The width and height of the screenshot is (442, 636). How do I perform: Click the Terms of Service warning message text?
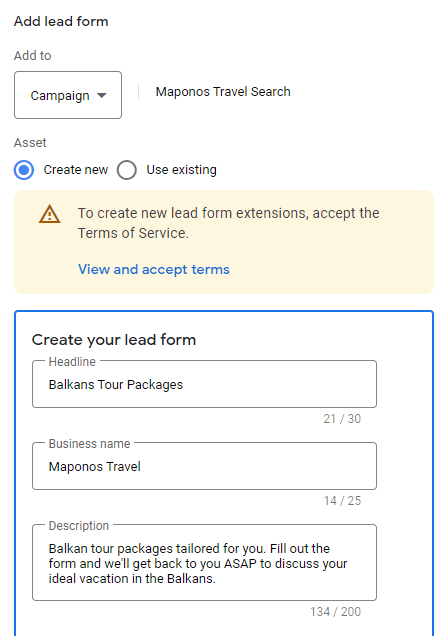[x=229, y=223]
